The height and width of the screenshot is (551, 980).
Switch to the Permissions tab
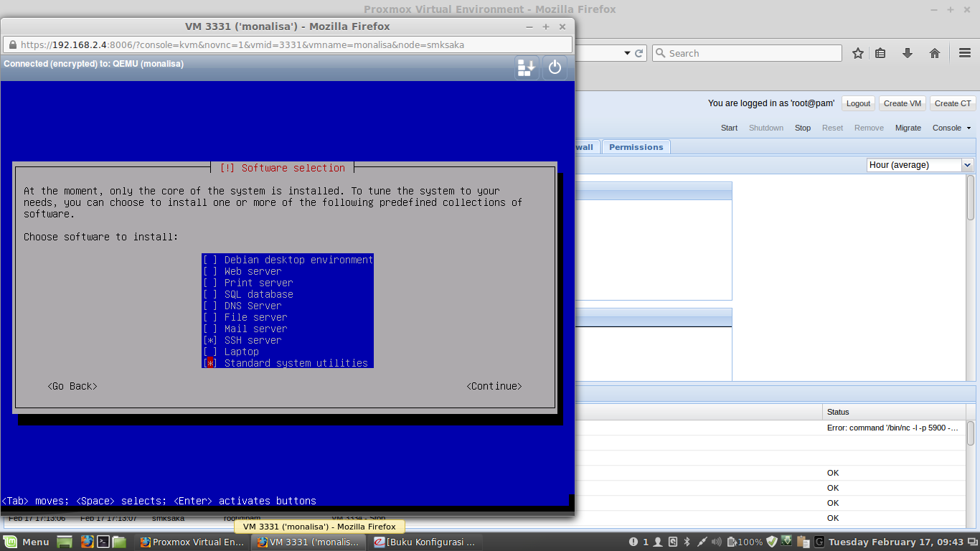[x=636, y=146]
